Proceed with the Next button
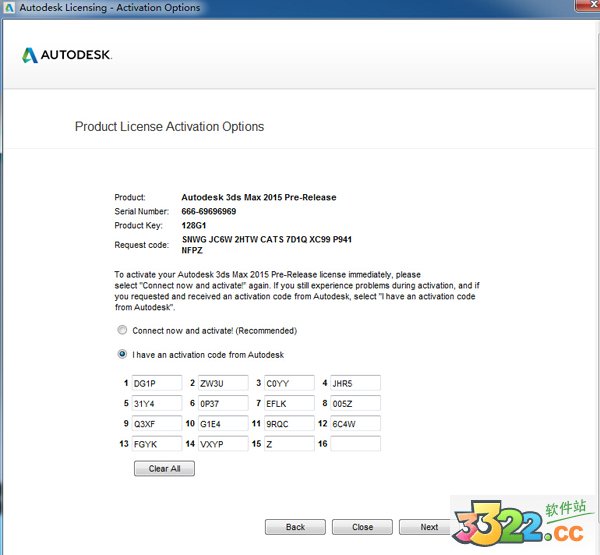The width and height of the screenshot is (600, 555). 428,527
